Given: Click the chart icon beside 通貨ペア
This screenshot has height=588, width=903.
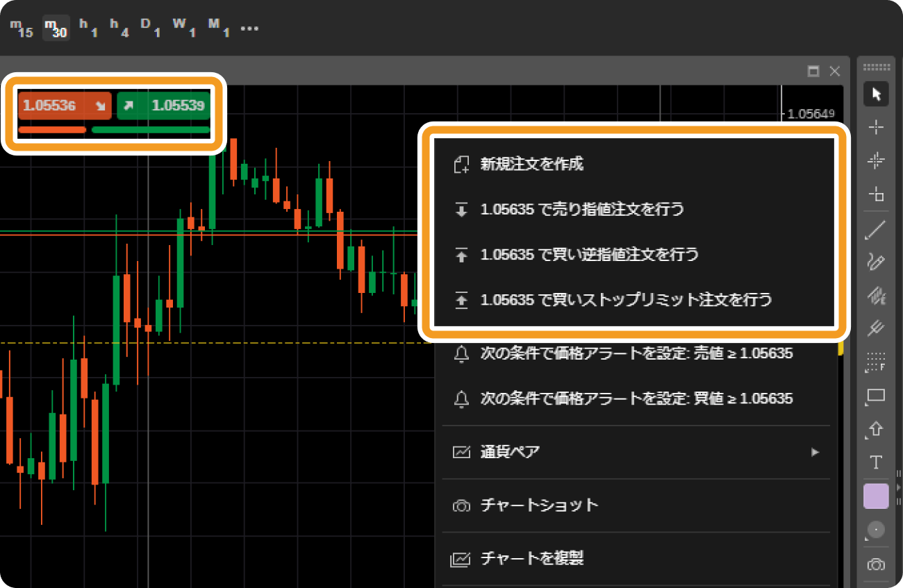Looking at the screenshot, I should tap(461, 452).
